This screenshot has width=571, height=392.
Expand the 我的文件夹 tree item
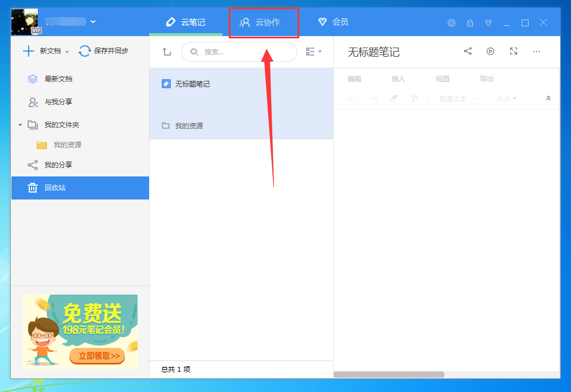click(21, 124)
